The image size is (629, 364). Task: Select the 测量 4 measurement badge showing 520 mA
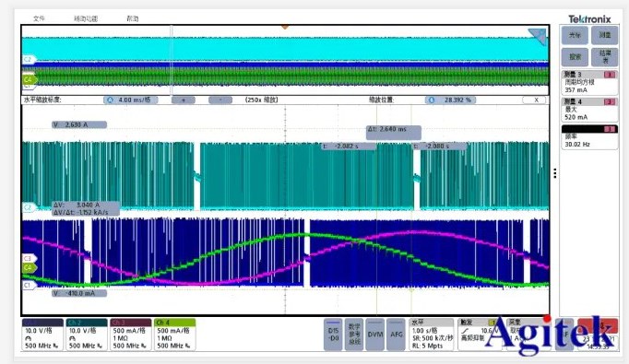(589, 110)
